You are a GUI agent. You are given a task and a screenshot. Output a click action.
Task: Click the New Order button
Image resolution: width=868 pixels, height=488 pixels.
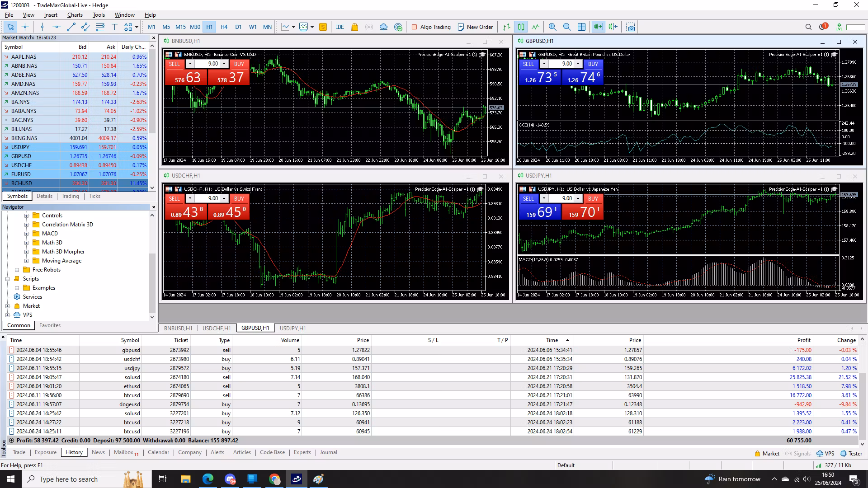point(475,27)
